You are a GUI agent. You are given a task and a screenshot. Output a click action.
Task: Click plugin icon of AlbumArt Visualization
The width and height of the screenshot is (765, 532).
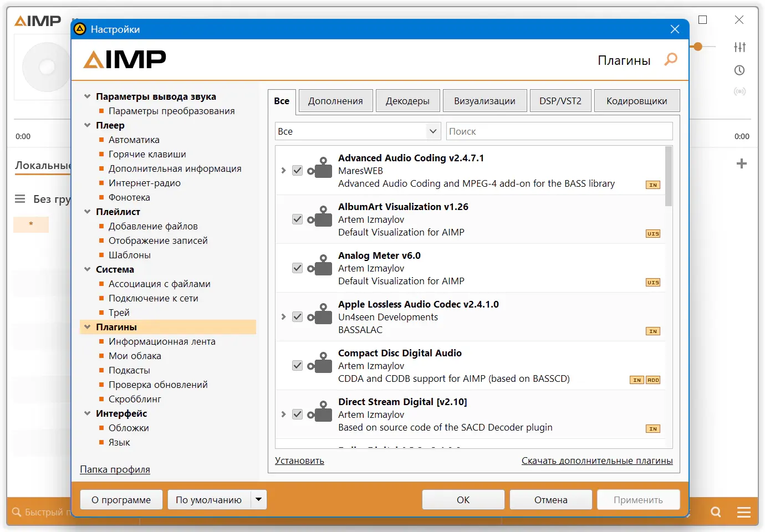[320, 217]
